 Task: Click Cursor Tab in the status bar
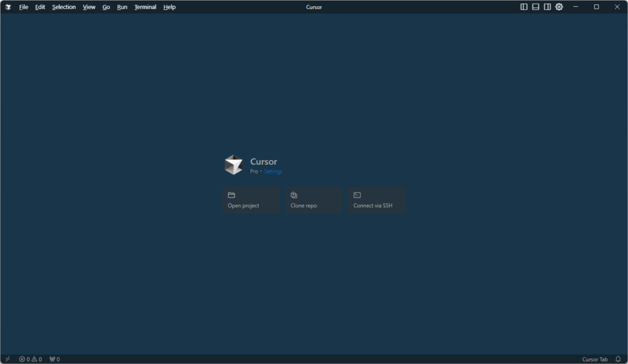click(x=595, y=359)
